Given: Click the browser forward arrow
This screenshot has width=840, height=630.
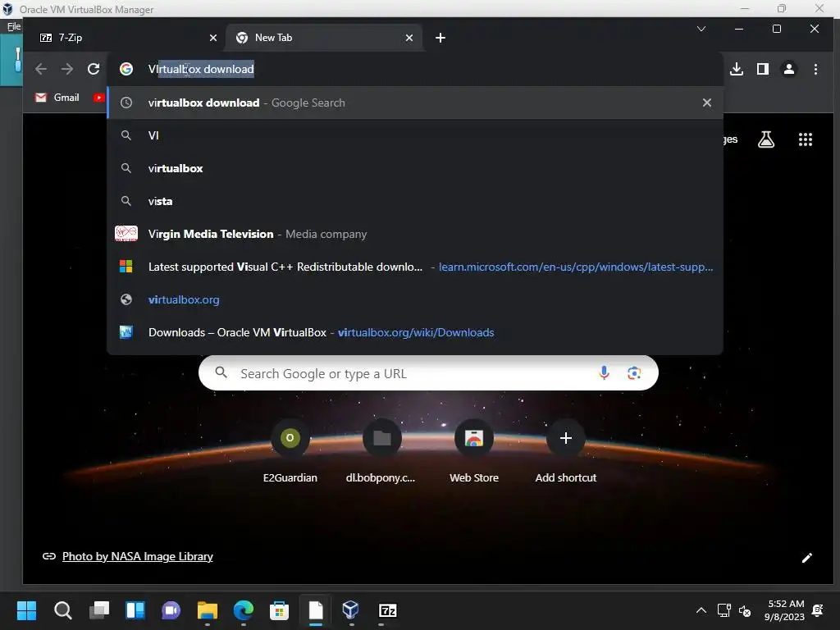Looking at the screenshot, I should tap(67, 69).
